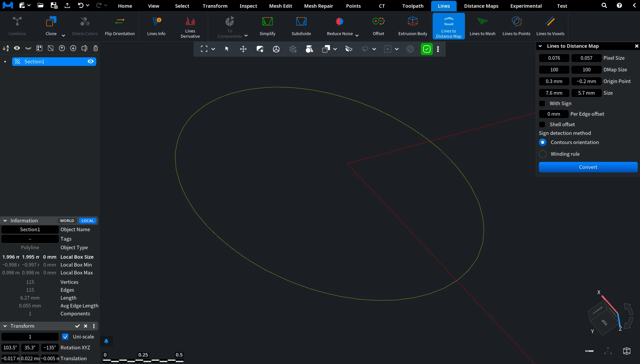Viewport: 640px width, 364px height.
Task: Click the delete trash icon in scene toolbar
Action: point(95,48)
